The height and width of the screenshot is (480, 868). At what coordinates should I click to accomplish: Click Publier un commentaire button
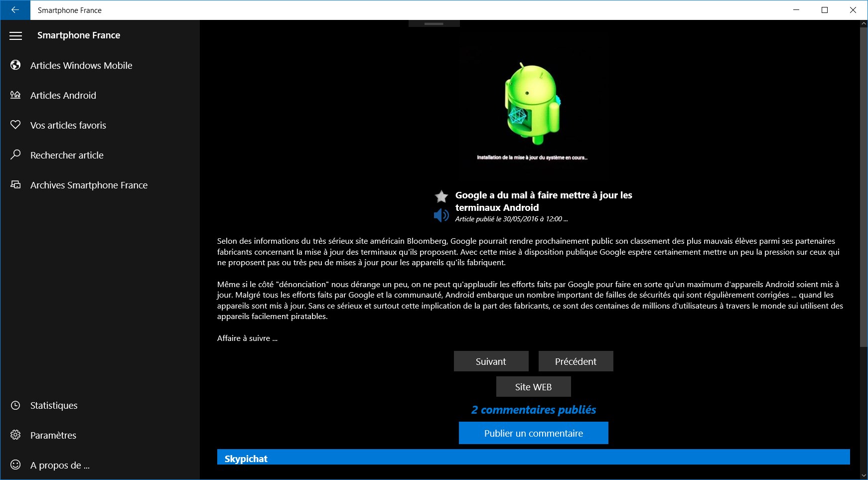534,433
